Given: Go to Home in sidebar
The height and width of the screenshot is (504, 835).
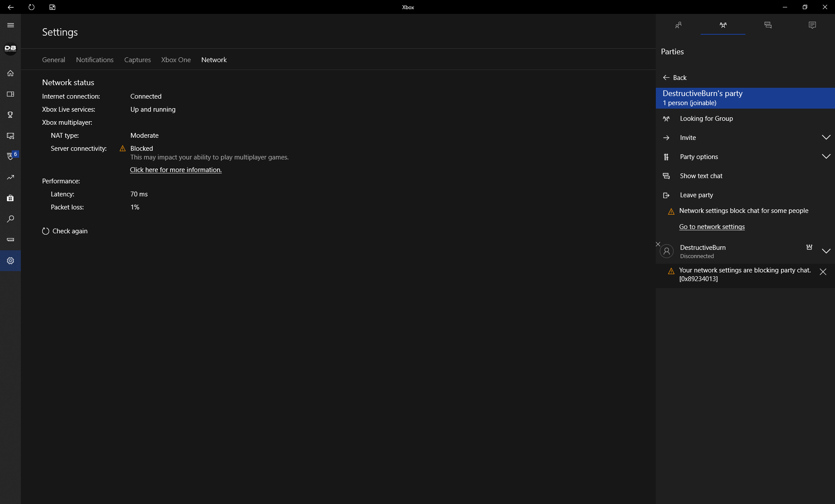Looking at the screenshot, I should coord(10,73).
